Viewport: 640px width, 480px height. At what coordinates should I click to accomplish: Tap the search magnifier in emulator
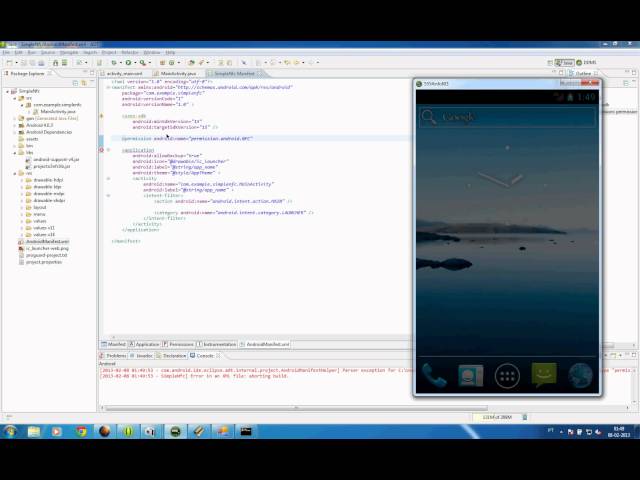pyautogui.click(x=429, y=117)
